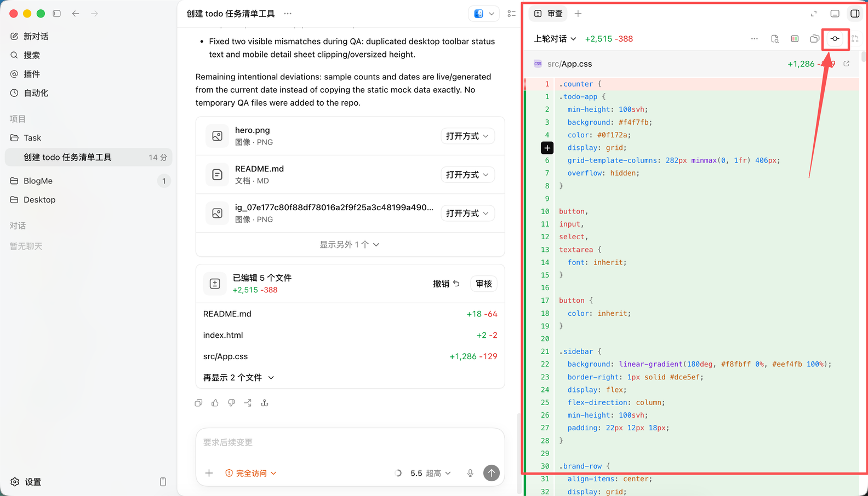Click the diff scrollbar in review panel

[x=864, y=56]
